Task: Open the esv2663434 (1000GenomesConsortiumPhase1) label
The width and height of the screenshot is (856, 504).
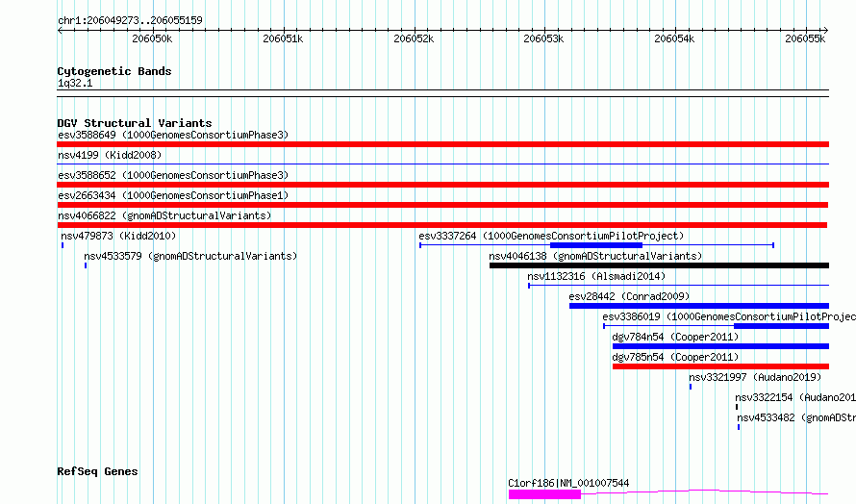Action: tap(173, 195)
